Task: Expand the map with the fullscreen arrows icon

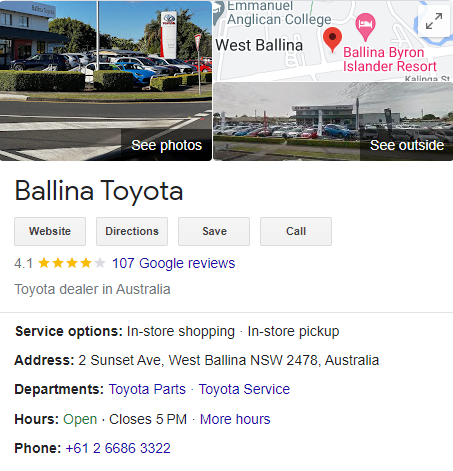Action: (434, 21)
